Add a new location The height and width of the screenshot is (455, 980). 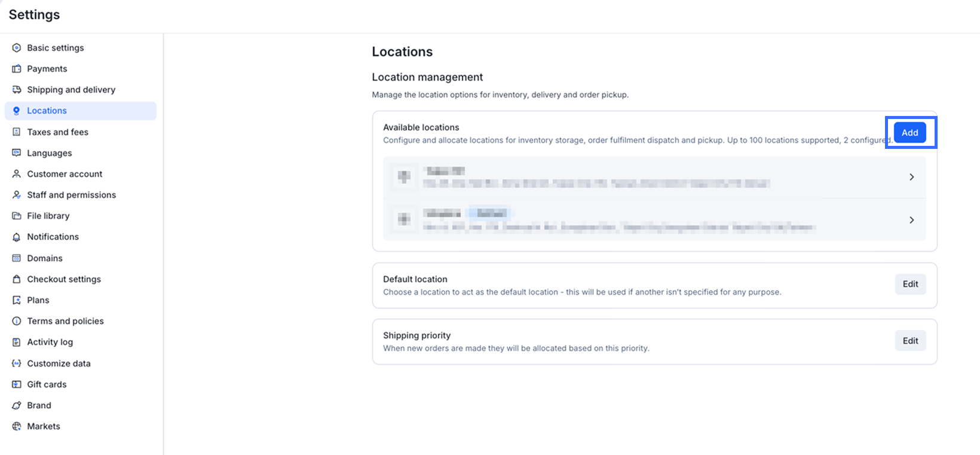click(909, 133)
